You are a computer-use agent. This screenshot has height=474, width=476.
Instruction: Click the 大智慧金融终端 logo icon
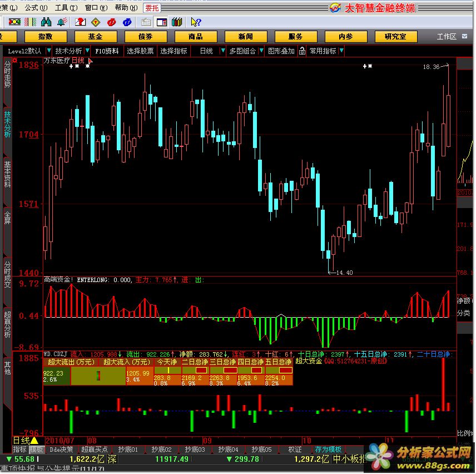pos(335,8)
